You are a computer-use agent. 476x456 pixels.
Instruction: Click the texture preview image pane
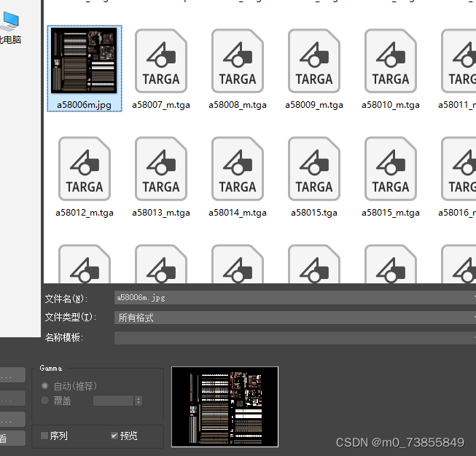(225, 407)
